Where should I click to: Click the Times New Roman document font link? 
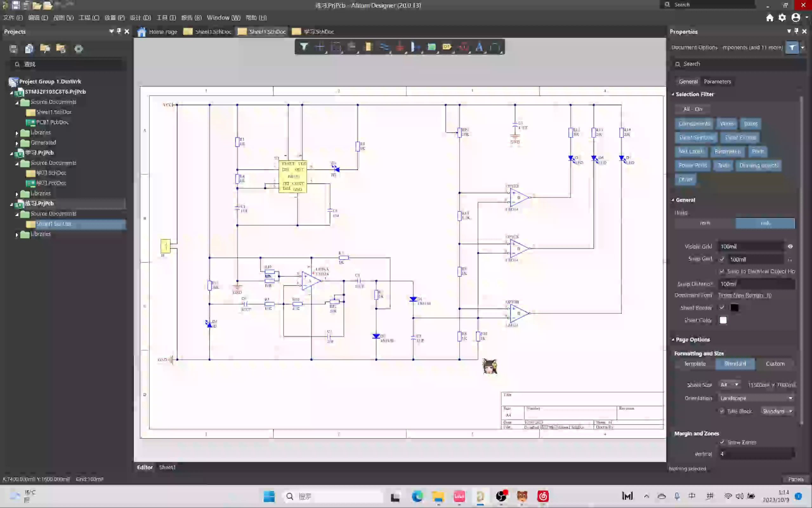744,295
